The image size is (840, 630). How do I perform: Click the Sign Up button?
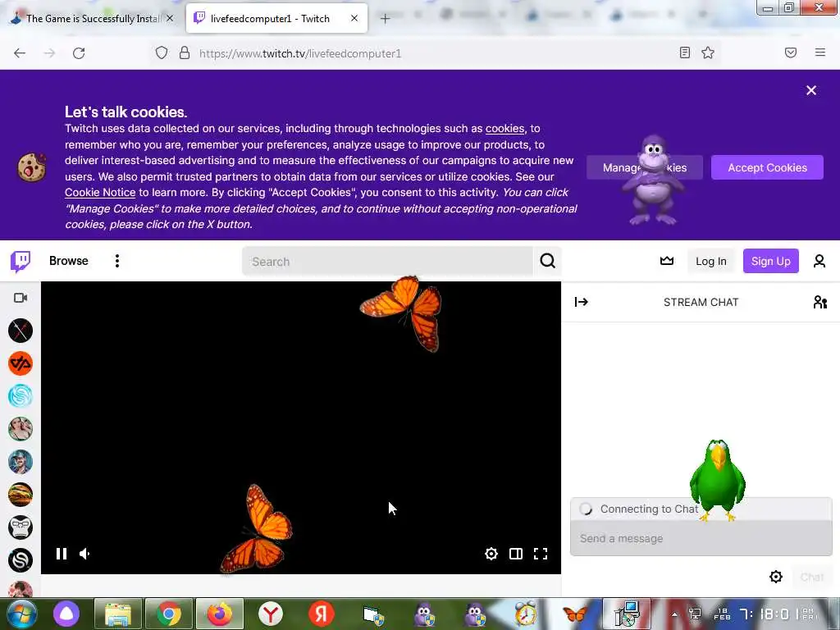tap(770, 261)
